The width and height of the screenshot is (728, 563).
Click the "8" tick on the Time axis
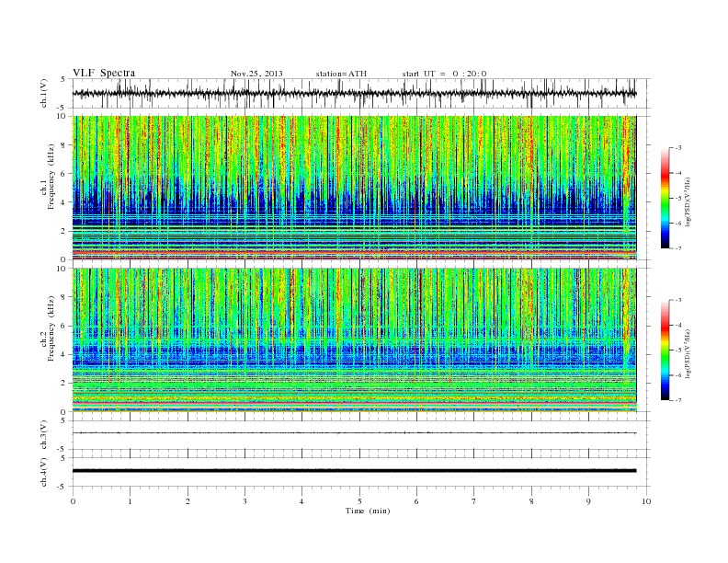(531, 501)
